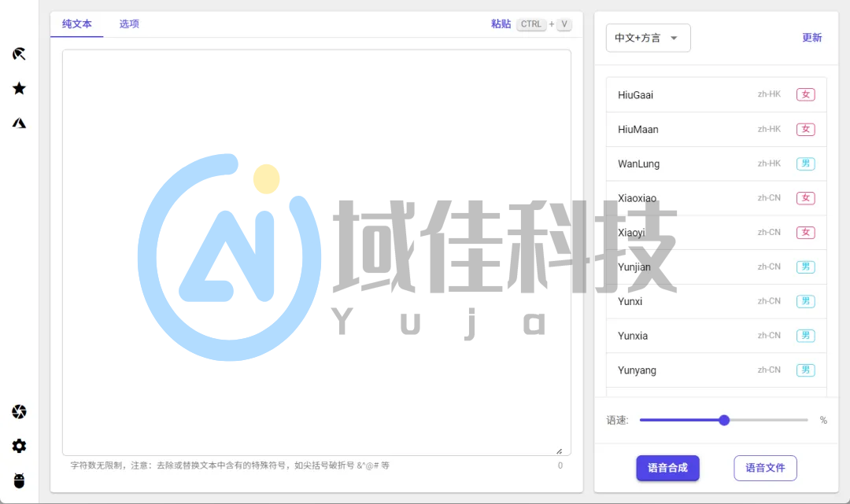Click the bug icon in sidebar
Screen dimensions: 850x504
point(19,480)
